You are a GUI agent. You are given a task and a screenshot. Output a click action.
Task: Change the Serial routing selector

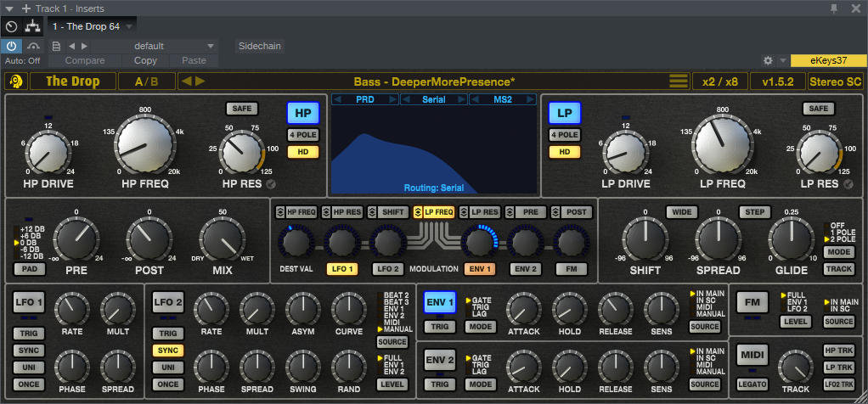(x=433, y=99)
